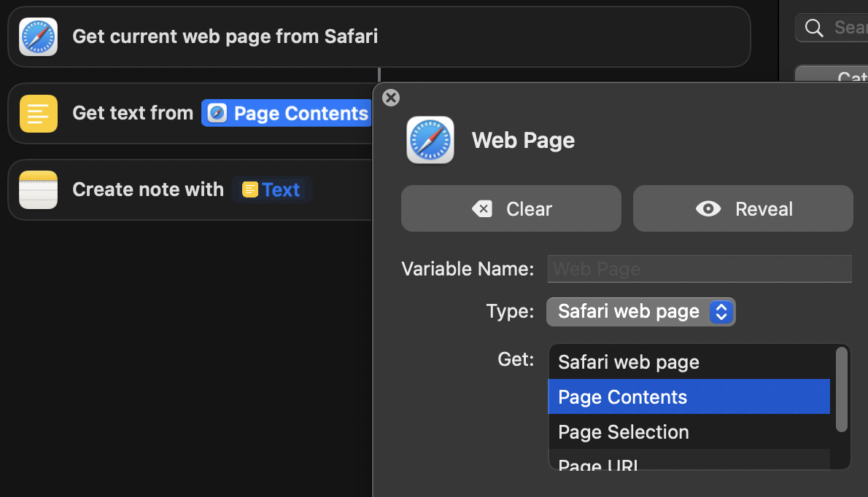Click the Get list scrollbar
Image resolution: width=868 pixels, height=497 pixels.
click(x=841, y=389)
